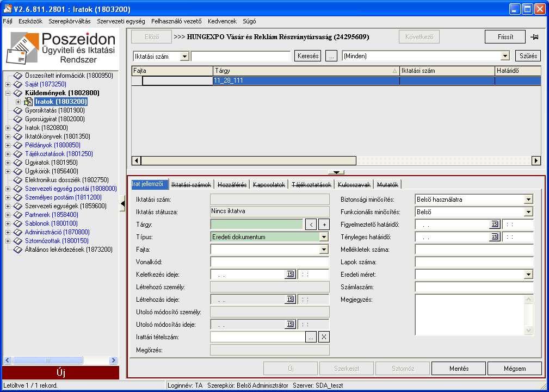Image resolution: width=549 pixels, height=392 pixels.
Task: Open the Funkcionális minősítés dropdown
Action: point(528,212)
